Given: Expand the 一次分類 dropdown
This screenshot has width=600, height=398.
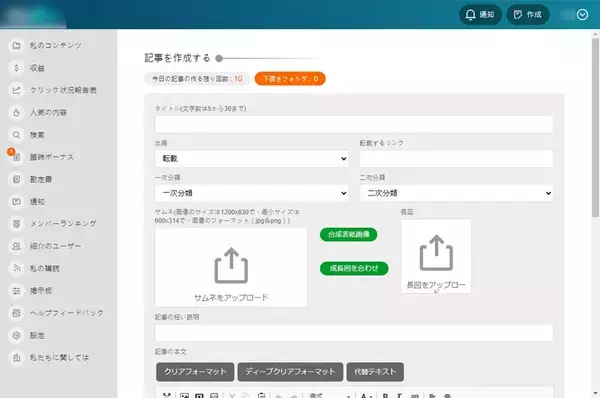Looking at the screenshot, I should click(251, 193).
